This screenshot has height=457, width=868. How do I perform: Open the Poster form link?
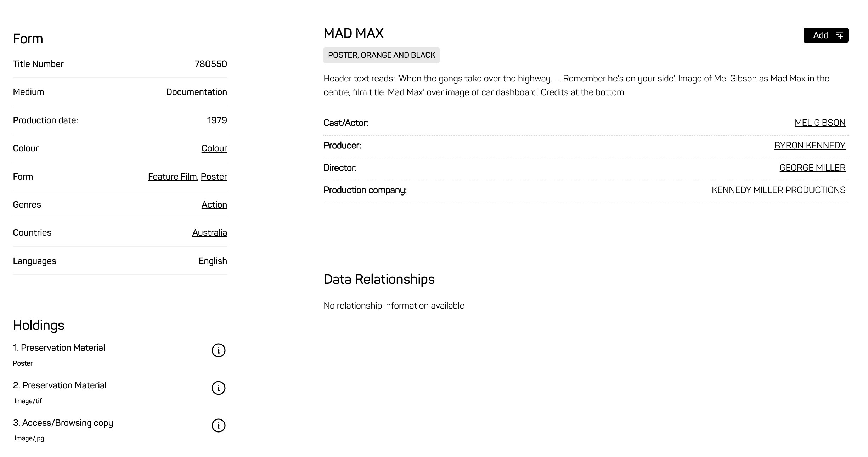[x=214, y=176]
